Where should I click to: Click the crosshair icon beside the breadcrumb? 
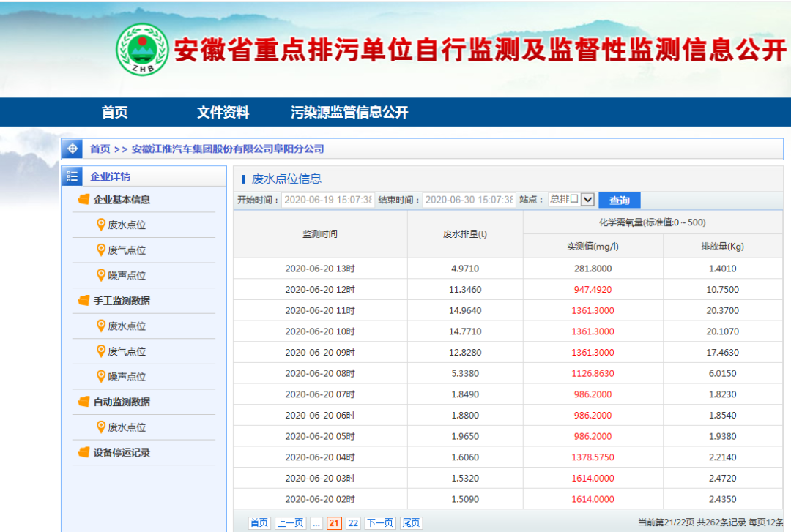(x=73, y=149)
